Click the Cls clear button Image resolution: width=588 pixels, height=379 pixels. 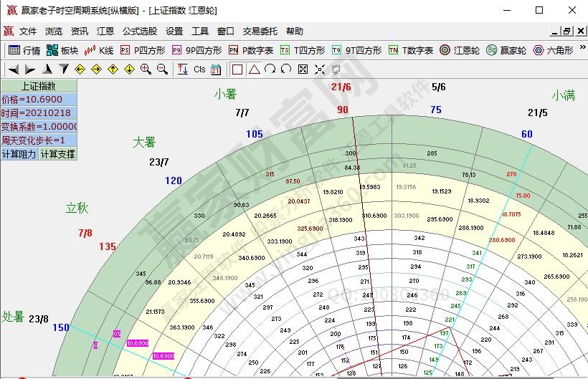(x=199, y=69)
